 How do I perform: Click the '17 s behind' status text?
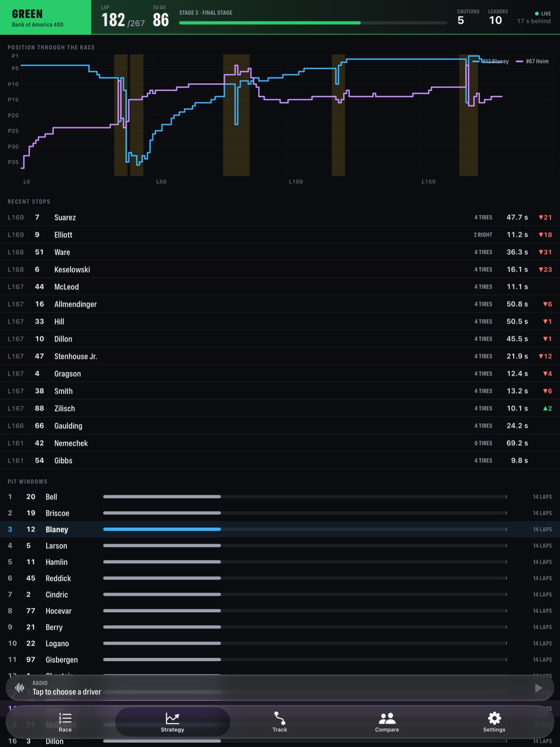pyautogui.click(x=534, y=21)
